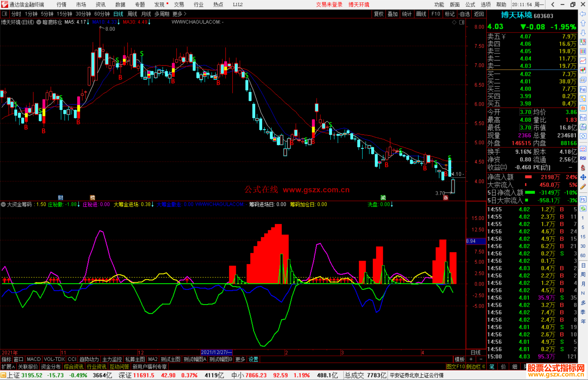
Task: Collapse the 侧边栏 sidebar
Action: point(476,367)
